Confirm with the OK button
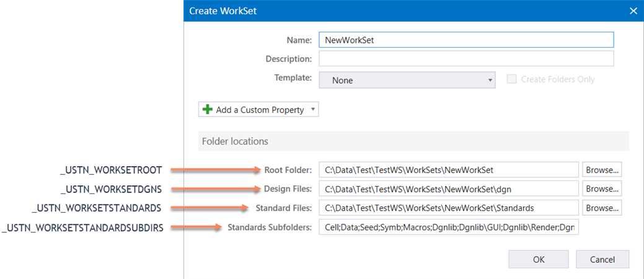The width and height of the screenshot is (644, 279). [538, 259]
